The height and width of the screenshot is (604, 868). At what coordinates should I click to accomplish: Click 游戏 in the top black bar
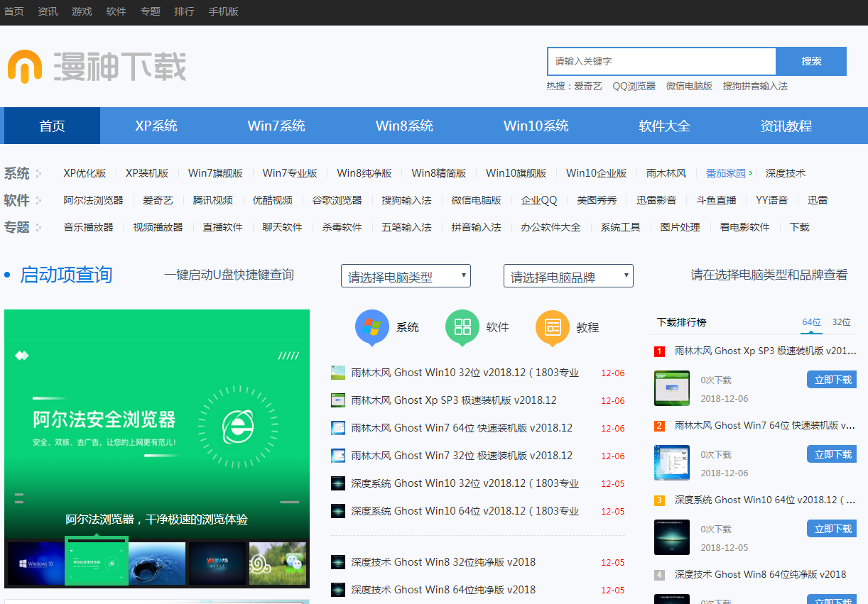(82, 11)
